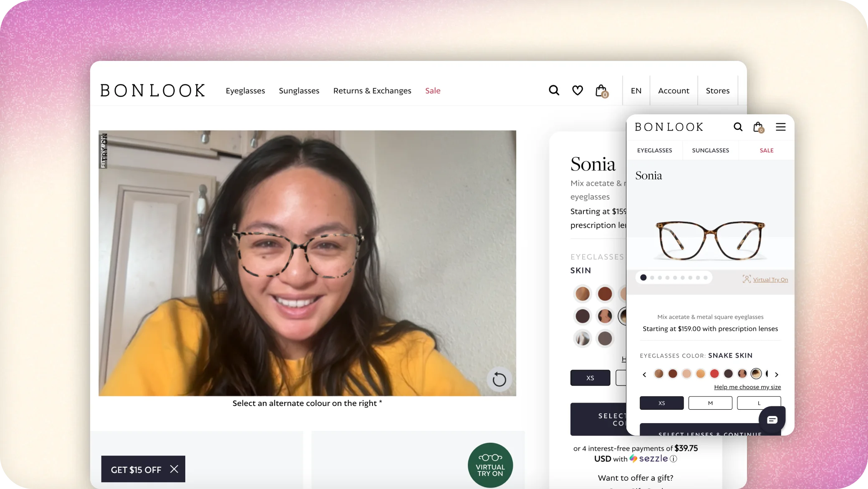Open the chat bubble widget

(772, 420)
